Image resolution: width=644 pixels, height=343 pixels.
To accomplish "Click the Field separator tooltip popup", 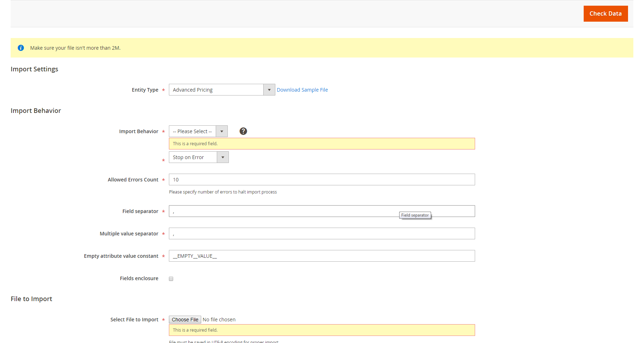I will 415,215.
